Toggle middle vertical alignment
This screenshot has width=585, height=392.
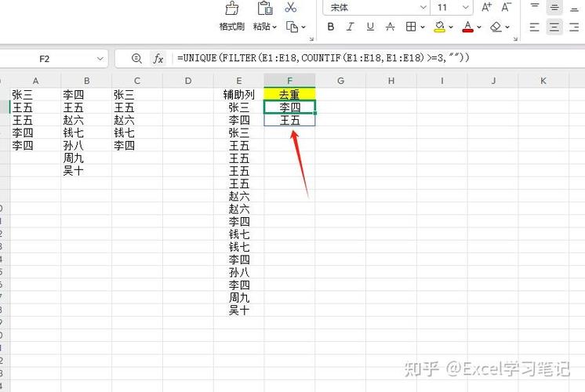tap(554, 7)
